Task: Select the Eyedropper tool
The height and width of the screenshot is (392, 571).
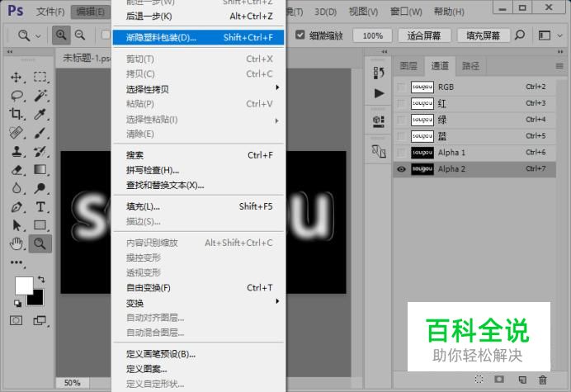Action: point(40,114)
